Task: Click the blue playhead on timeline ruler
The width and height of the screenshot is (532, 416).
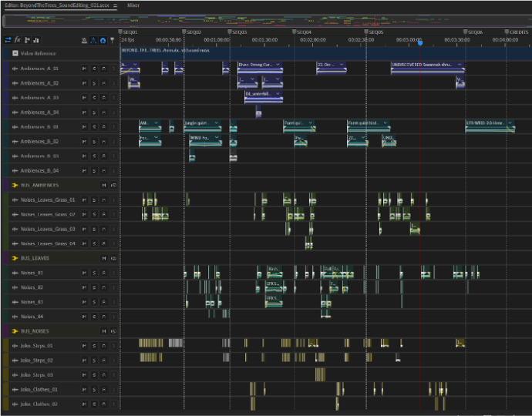Action: [x=419, y=42]
